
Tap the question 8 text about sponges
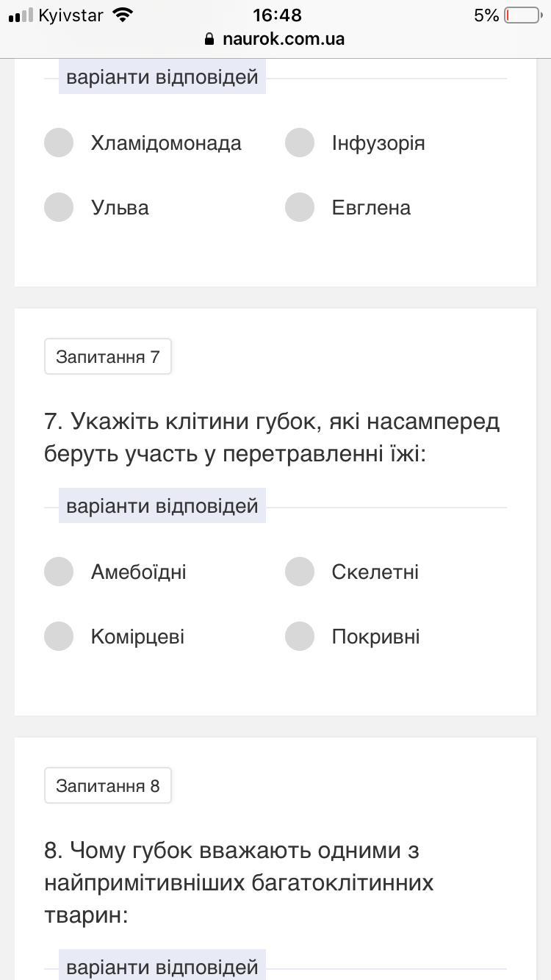point(239,882)
